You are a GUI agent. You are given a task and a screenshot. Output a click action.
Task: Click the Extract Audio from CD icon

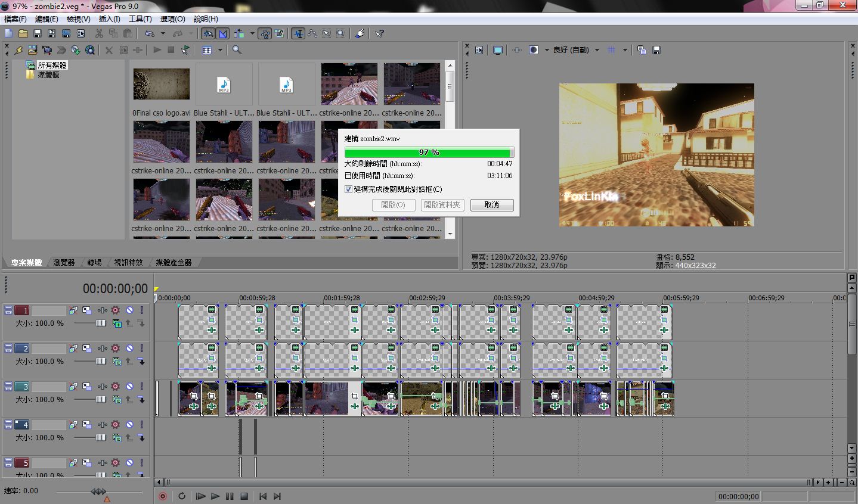pos(75,50)
